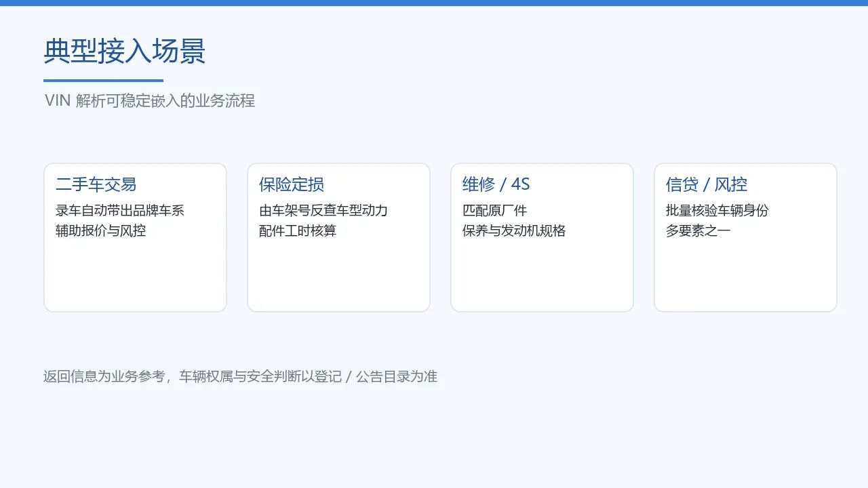
Task: Click the line 保养与发动机规格
Action: 514,231
